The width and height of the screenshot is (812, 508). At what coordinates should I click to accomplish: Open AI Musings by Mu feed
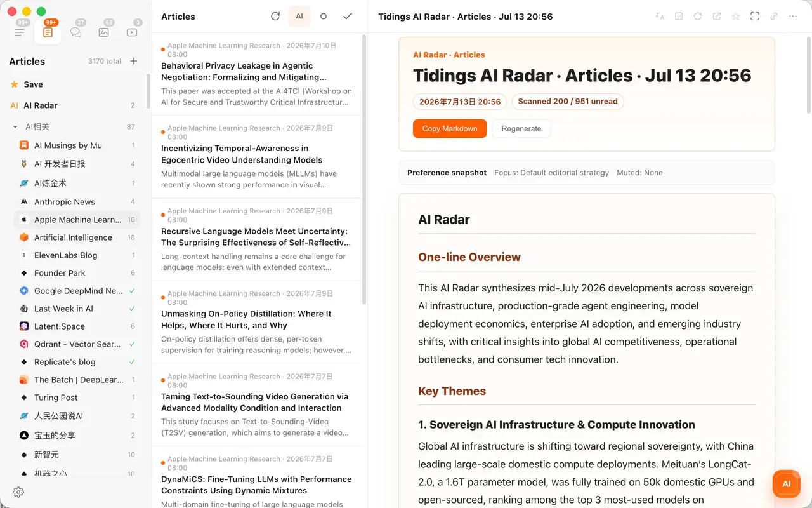click(x=77, y=145)
